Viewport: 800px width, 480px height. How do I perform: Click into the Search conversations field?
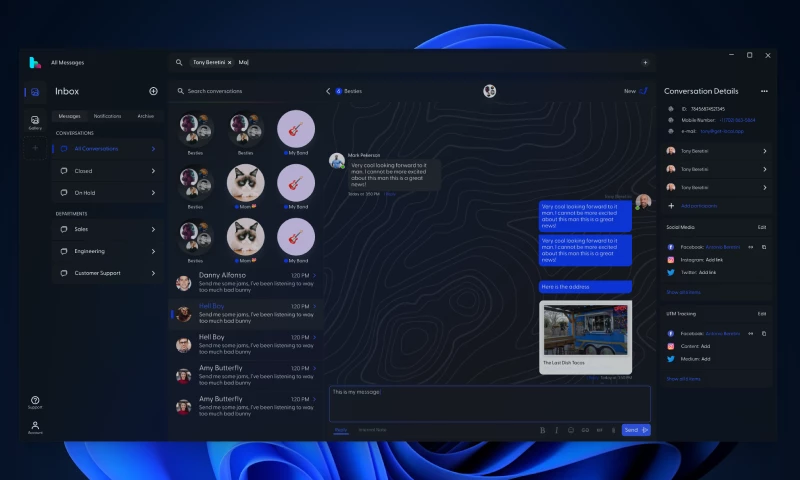coord(245,91)
